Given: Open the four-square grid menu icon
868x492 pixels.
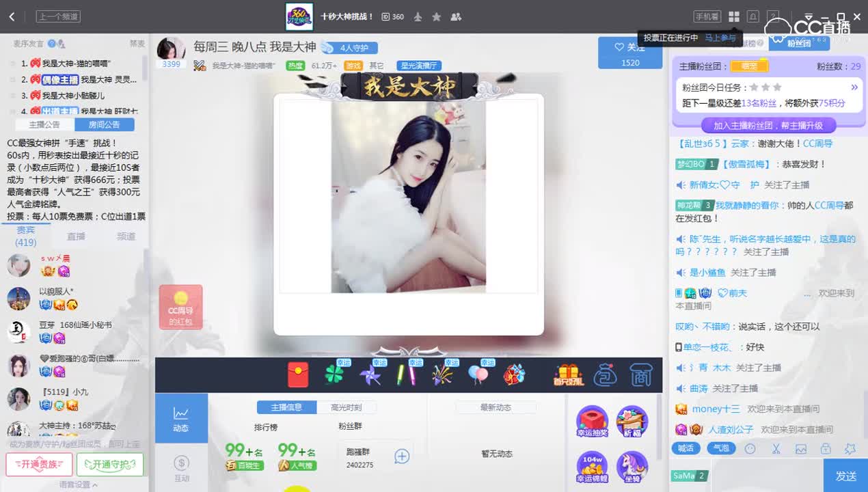Looking at the screenshot, I should pyautogui.click(x=734, y=16).
